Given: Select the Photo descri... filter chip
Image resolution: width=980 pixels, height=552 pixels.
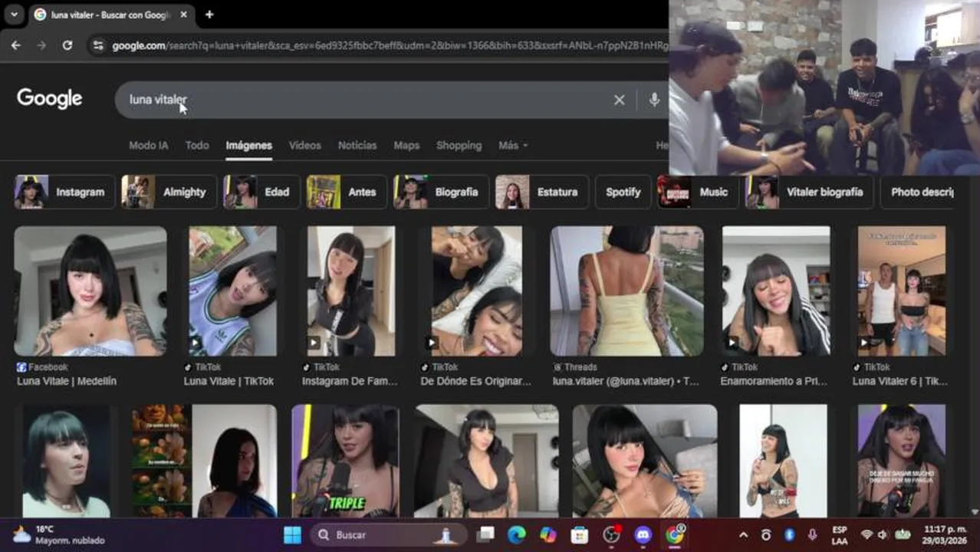Looking at the screenshot, I should (917, 192).
